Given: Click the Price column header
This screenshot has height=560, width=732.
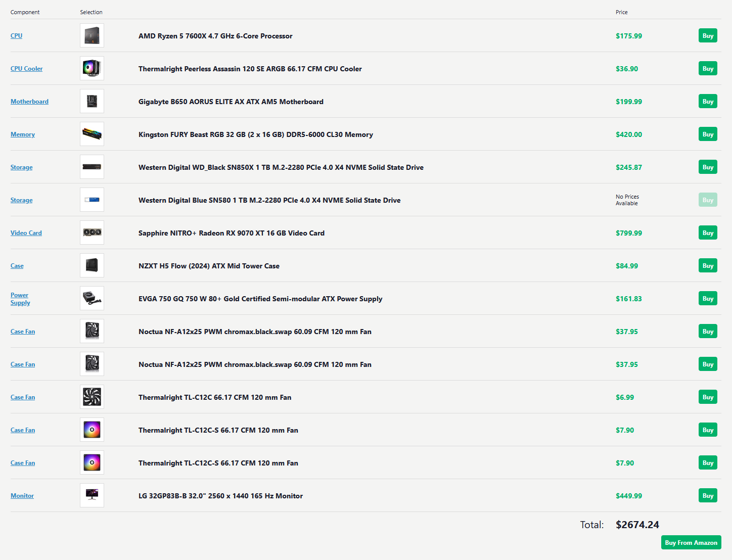Looking at the screenshot, I should click(622, 12).
